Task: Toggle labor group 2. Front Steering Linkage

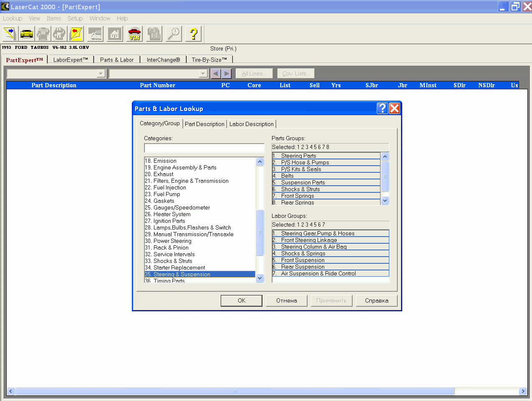Action: tap(330, 240)
